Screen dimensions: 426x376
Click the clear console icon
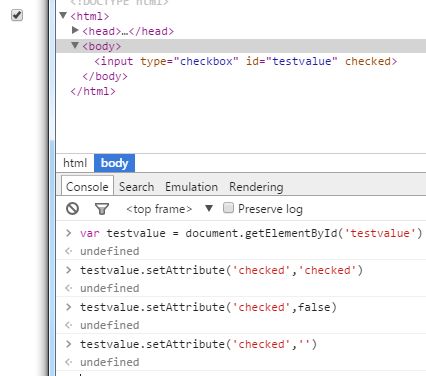pos(72,209)
